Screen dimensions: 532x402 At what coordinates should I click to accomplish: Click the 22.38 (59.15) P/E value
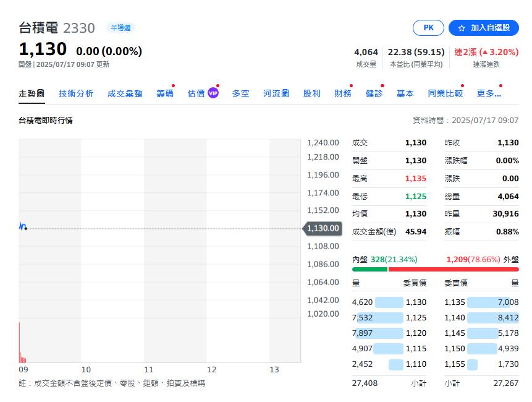[x=416, y=52]
